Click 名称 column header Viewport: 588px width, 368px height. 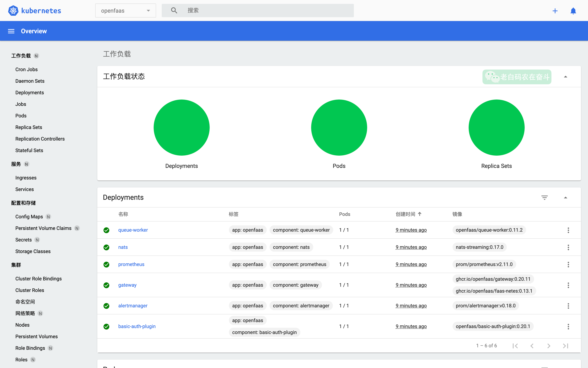click(123, 214)
